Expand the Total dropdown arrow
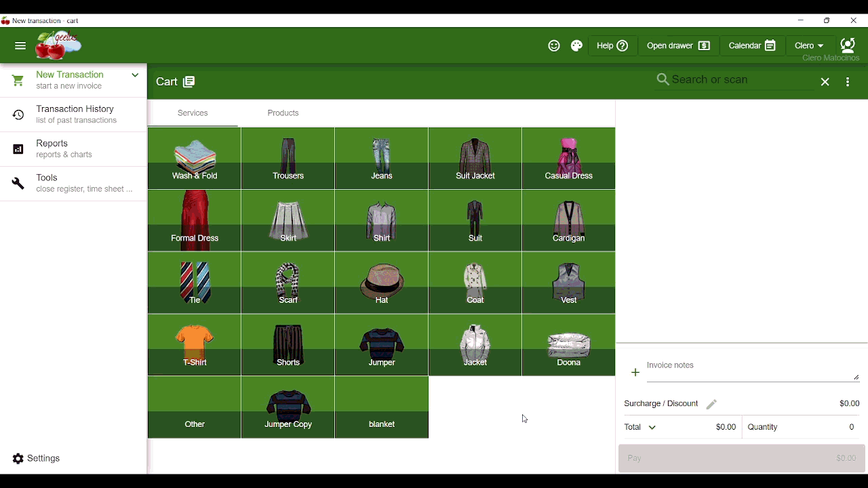Image resolution: width=868 pixels, height=488 pixels. click(x=653, y=428)
